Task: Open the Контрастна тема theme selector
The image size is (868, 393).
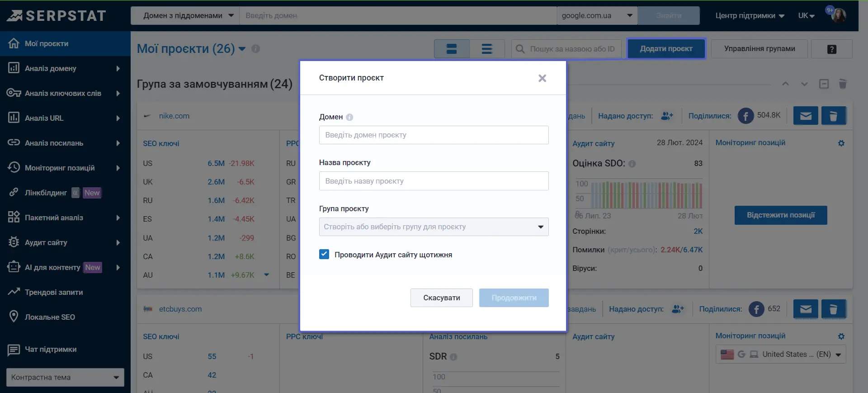Action: point(65,377)
